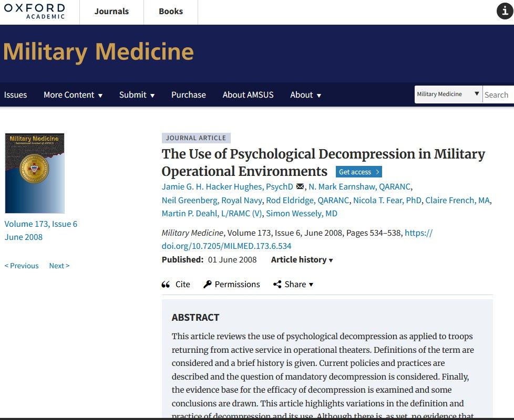Click the Permissions key icon
Viewport: 514px width, 420px height.
pyautogui.click(x=207, y=284)
